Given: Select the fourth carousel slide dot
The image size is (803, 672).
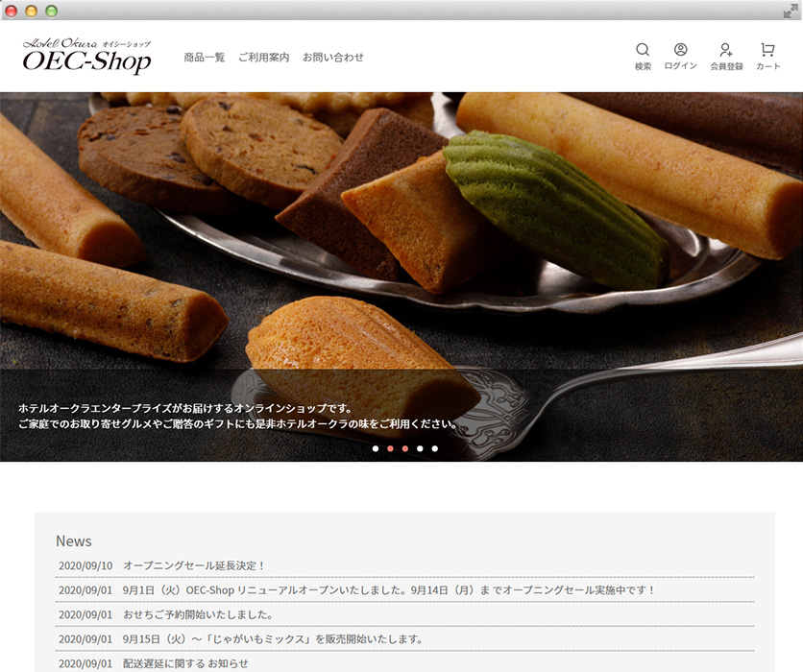Looking at the screenshot, I should [420, 448].
